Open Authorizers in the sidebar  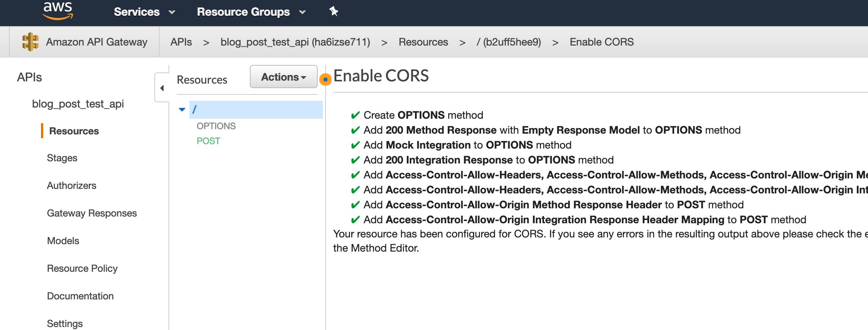[72, 186]
